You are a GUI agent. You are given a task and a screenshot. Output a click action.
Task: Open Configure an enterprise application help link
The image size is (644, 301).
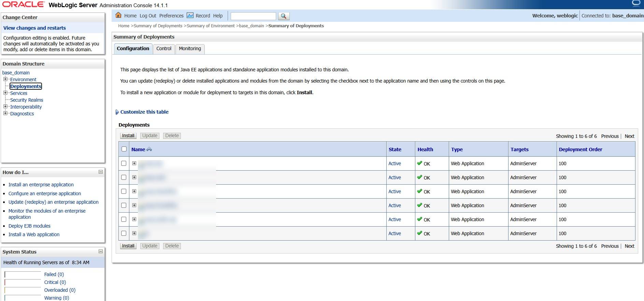point(45,193)
